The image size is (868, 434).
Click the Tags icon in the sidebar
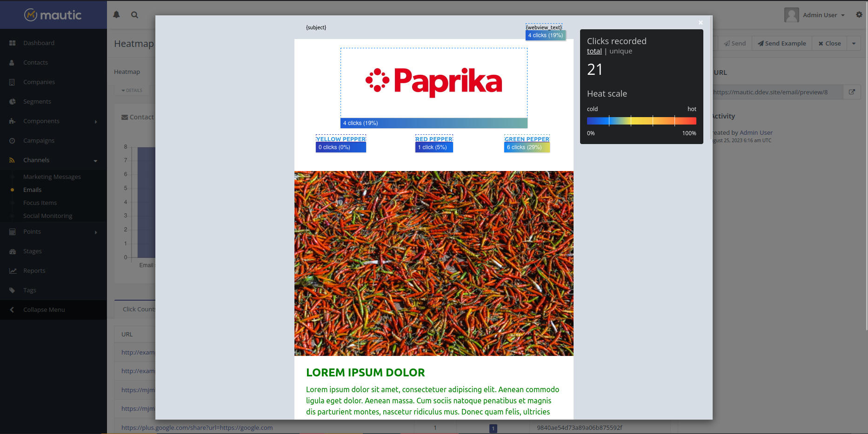[x=12, y=290]
